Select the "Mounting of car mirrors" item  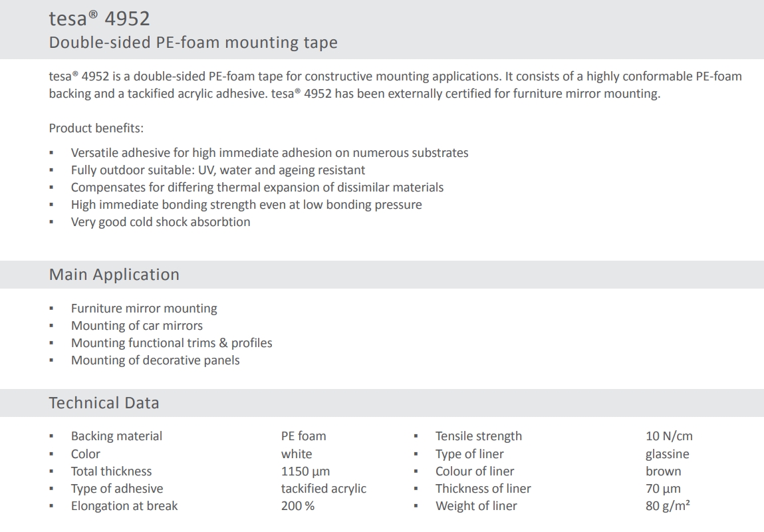[136, 326]
